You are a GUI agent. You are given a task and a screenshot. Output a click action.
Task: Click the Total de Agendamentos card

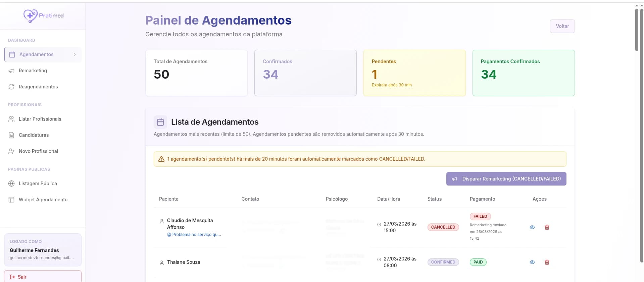coord(196,73)
